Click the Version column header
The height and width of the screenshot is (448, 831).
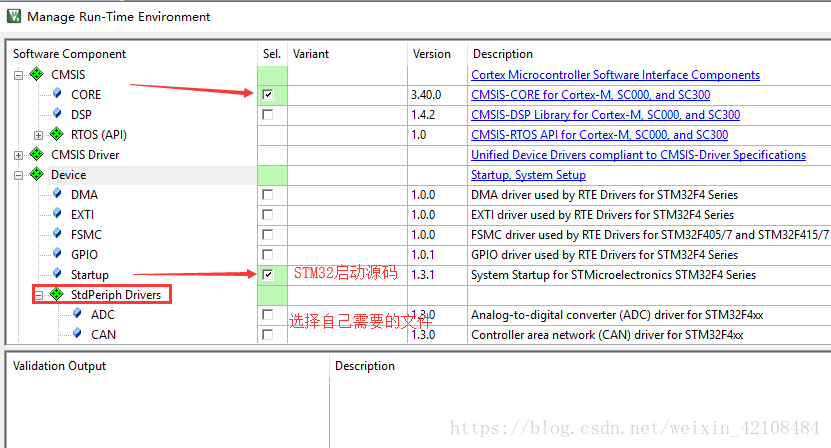431,54
